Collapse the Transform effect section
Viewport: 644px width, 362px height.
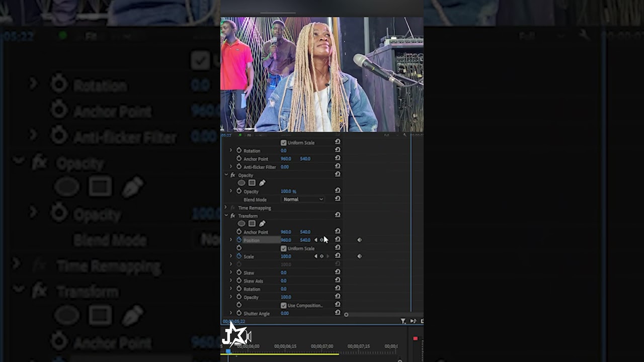tap(226, 216)
